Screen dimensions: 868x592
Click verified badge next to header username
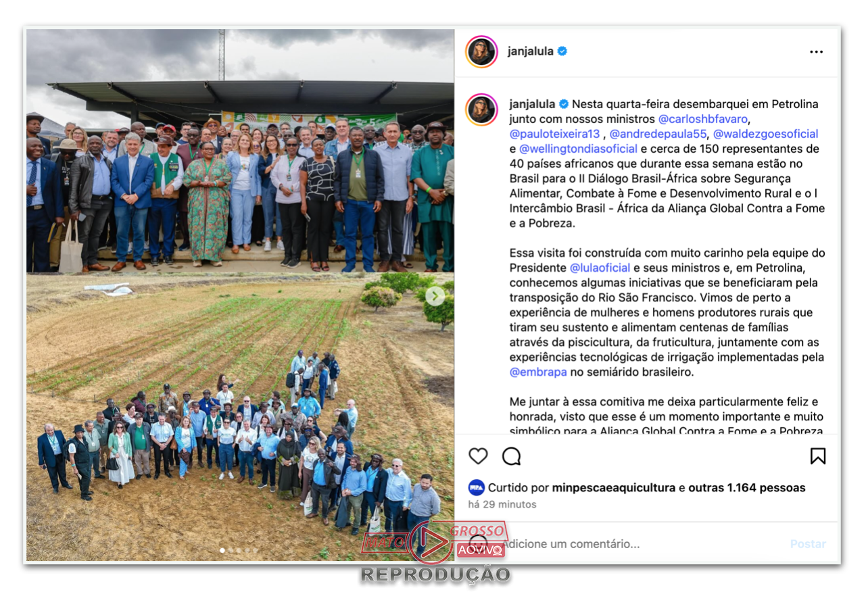pyautogui.click(x=562, y=51)
